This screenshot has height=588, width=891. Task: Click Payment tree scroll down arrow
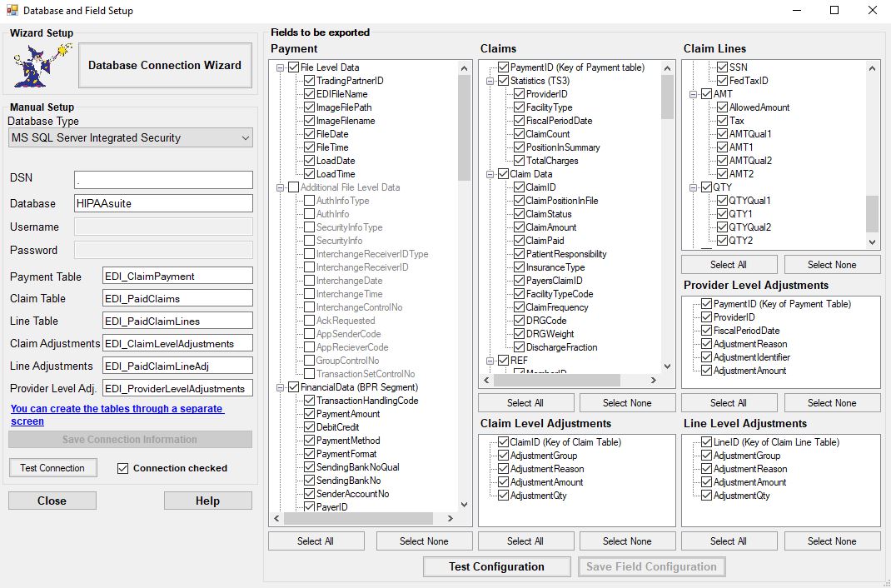(465, 505)
